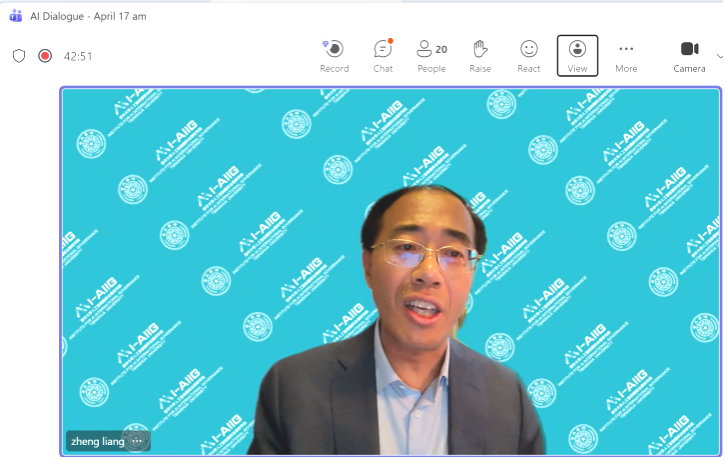727x461 pixels.
Task: Show the People participants list
Action: pyautogui.click(x=431, y=55)
